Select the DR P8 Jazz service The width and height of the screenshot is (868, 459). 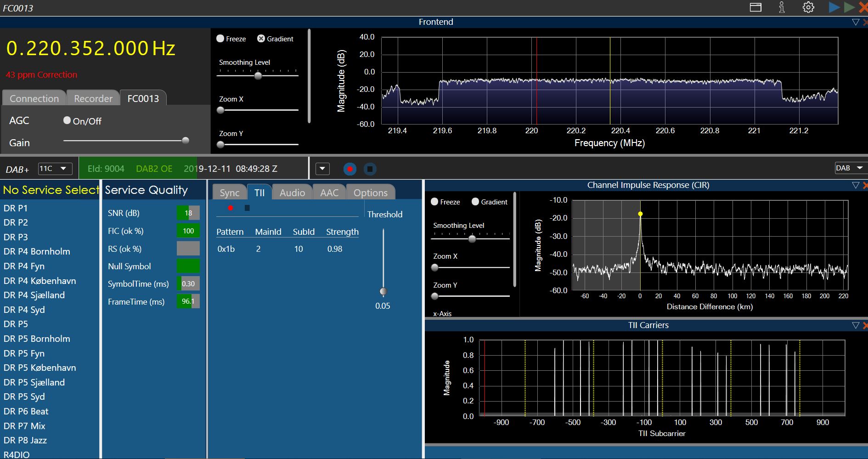[25, 440]
